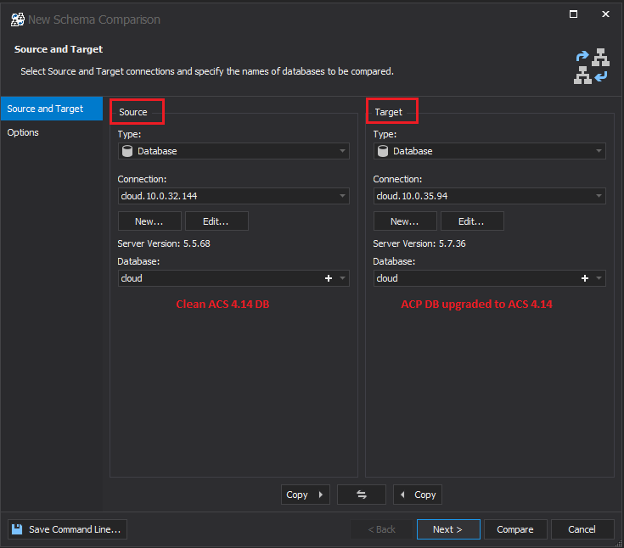Viewport: 624px width, 548px height.
Task: Open the Source and Target page
Action: tap(52, 109)
